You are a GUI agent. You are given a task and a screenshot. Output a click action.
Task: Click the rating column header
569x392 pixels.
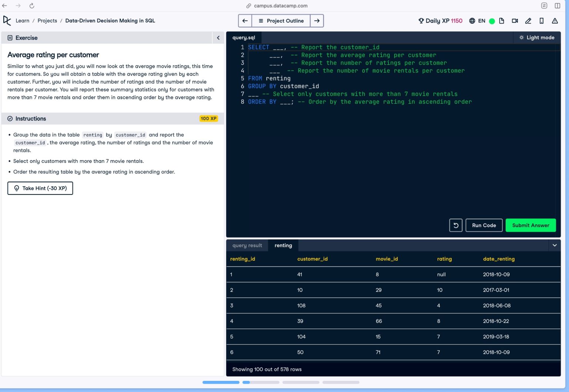coord(444,259)
